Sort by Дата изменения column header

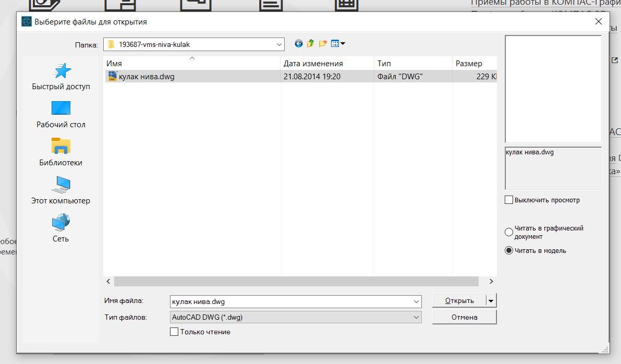point(327,64)
